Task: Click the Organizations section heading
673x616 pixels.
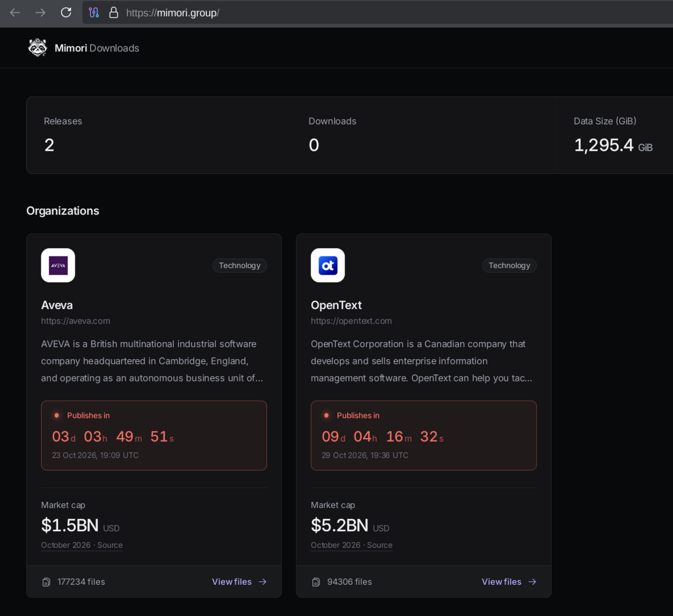Action: (62, 211)
